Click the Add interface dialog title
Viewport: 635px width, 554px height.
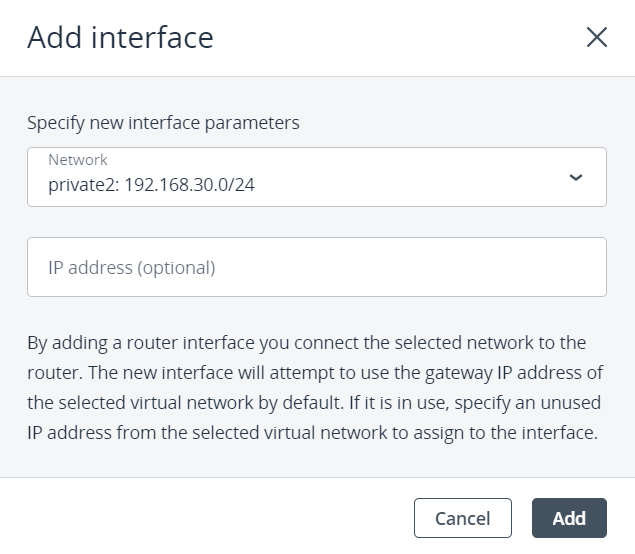120,38
